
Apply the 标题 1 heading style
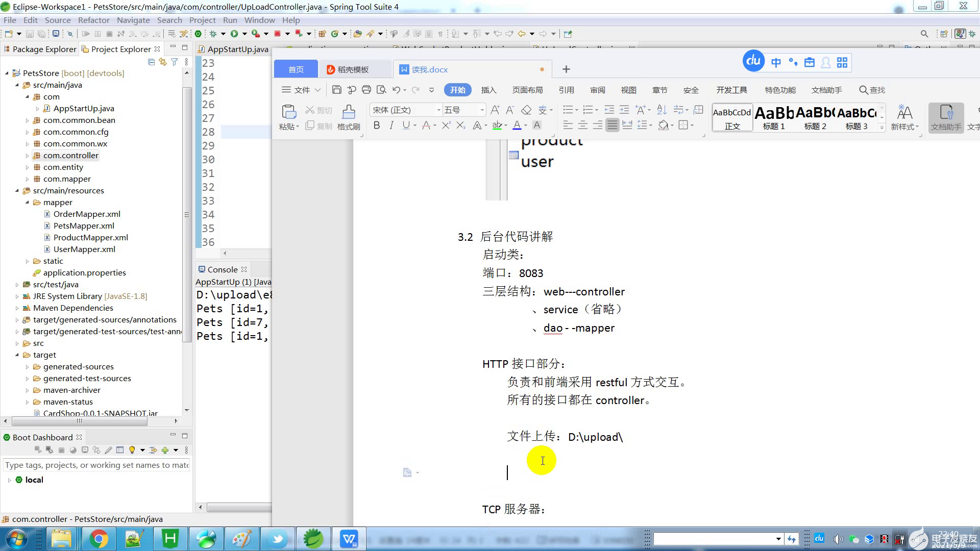[x=774, y=117]
